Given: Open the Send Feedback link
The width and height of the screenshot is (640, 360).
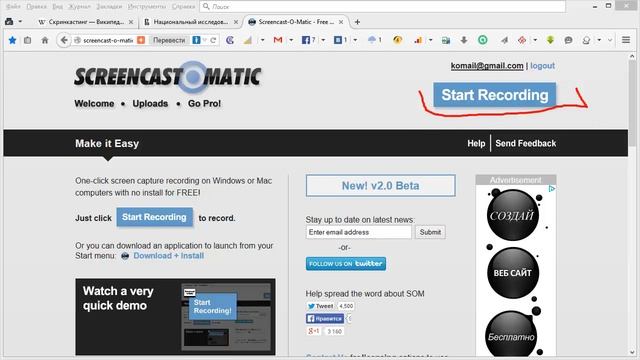Looking at the screenshot, I should pyautogui.click(x=526, y=143).
